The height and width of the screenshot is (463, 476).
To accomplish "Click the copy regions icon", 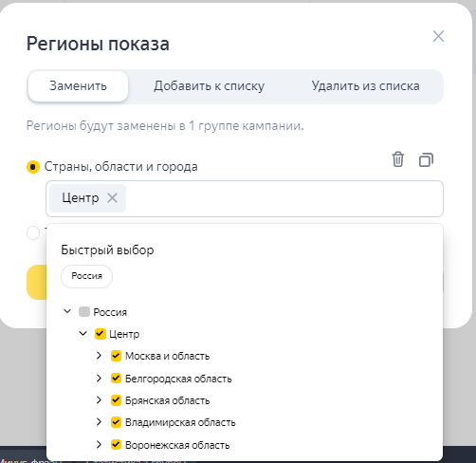I will click(x=426, y=159).
